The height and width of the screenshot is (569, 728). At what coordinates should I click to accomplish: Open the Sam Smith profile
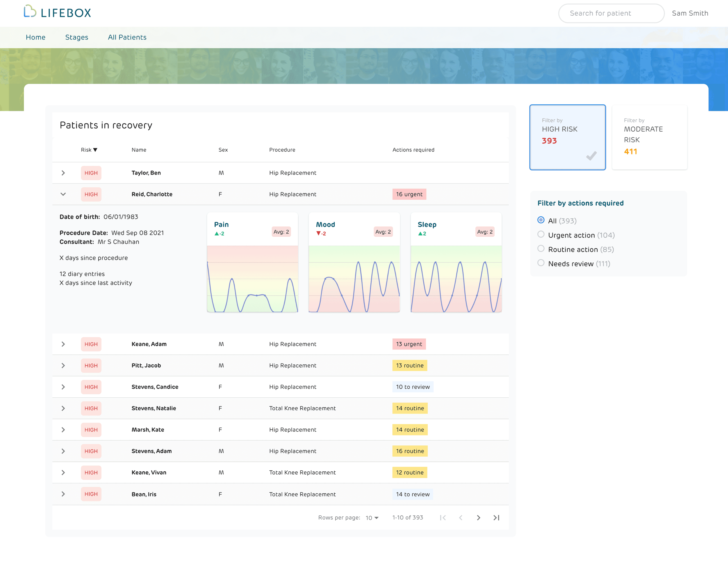tap(690, 13)
